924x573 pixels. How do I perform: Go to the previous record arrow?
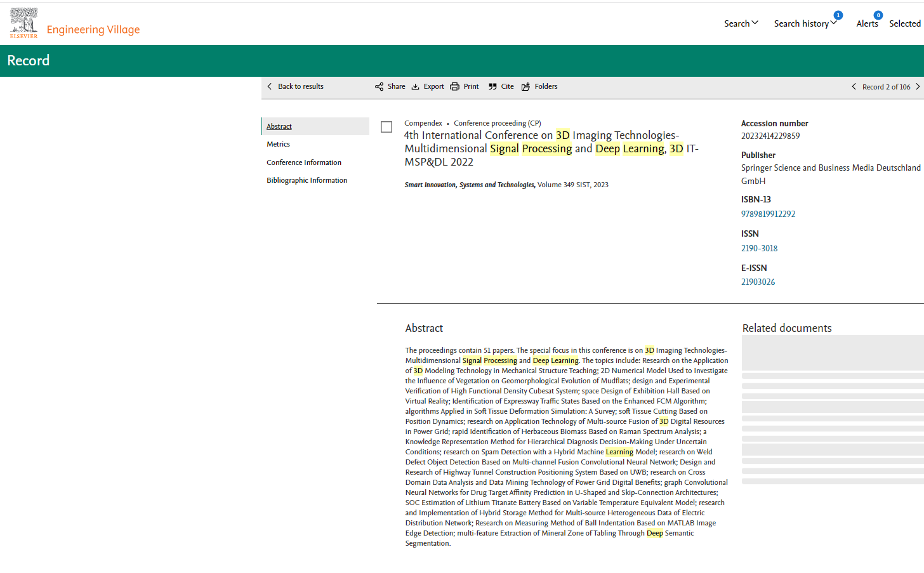click(854, 86)
